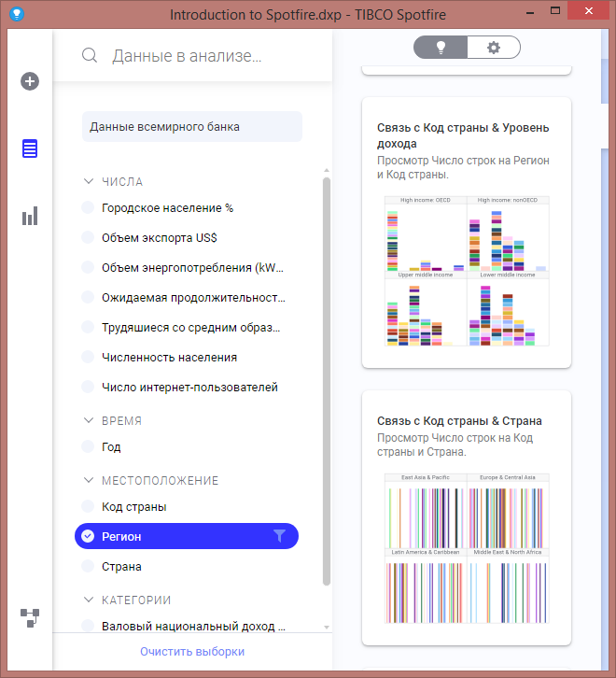Select the Валовый национальный доход column
This screenshot has height=678, width=616.
coord(187,626)
